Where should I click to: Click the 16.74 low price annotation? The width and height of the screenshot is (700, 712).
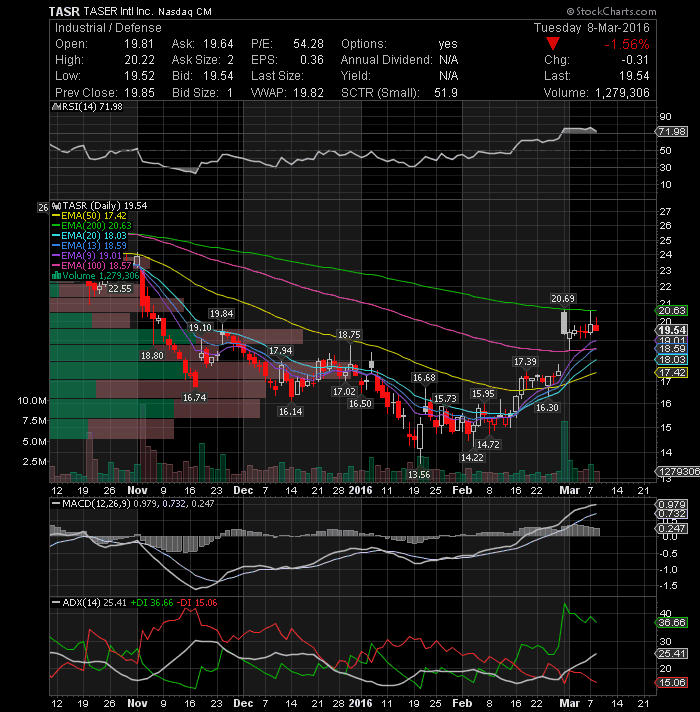(x=194, y=398)
